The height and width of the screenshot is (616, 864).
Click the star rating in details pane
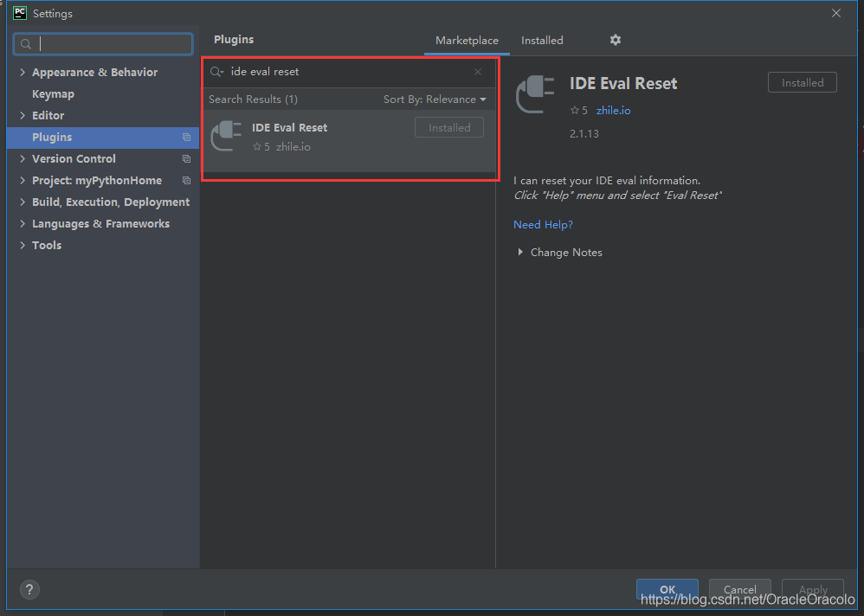coord(578,110)
